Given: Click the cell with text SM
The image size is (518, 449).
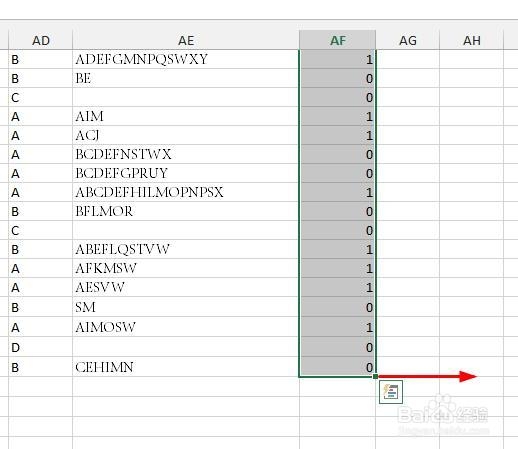Looking at the screenshot, I should point(186,307).
